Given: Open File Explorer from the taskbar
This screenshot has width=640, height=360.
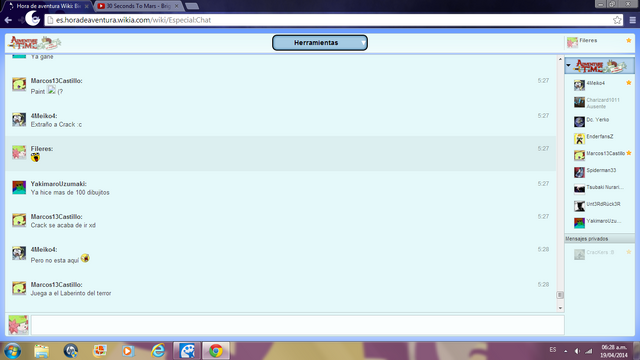Looking at the screenshot, I should [42, 351].
